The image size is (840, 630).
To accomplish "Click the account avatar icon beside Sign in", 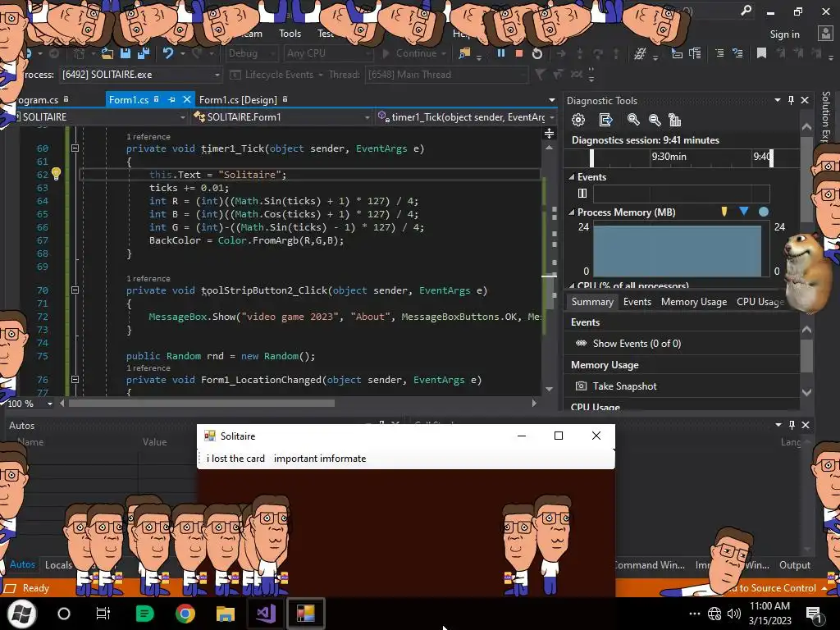I will coord(825,33).
